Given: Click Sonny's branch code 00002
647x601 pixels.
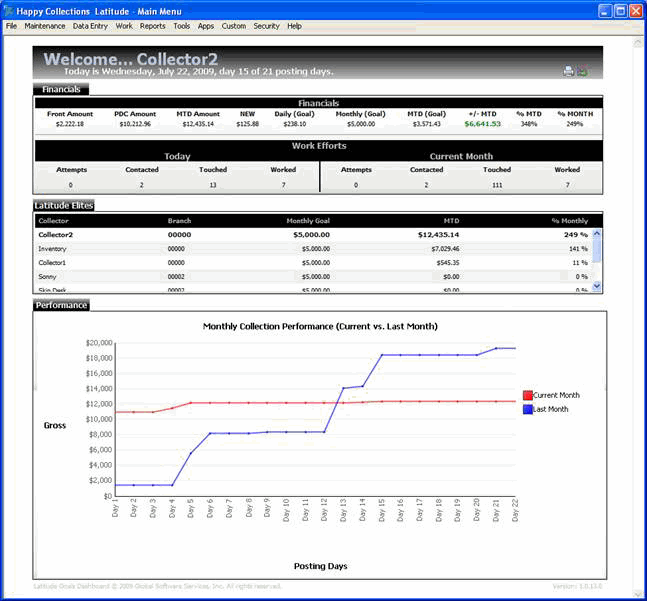Looking at the screenshot, I should click(x=176, y=276).
